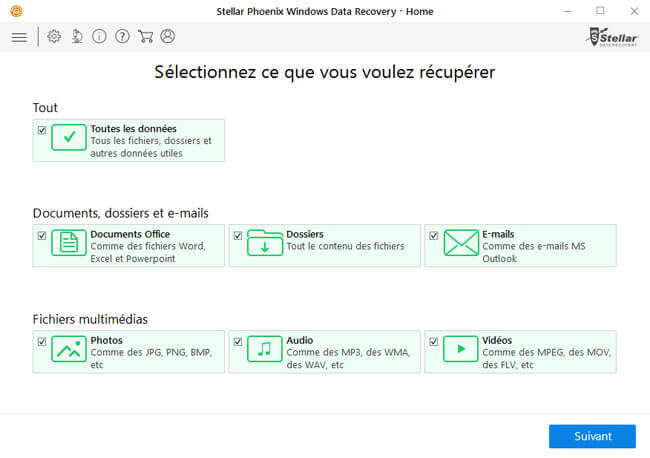
Task: Uncheck the Audio checkbox
Action: [238, 342]
